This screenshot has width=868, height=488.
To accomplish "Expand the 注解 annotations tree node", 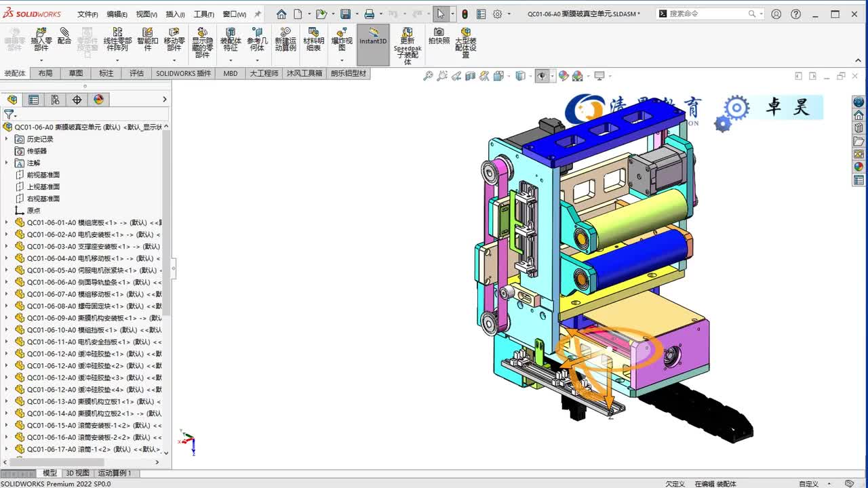I will pos(7,163).
